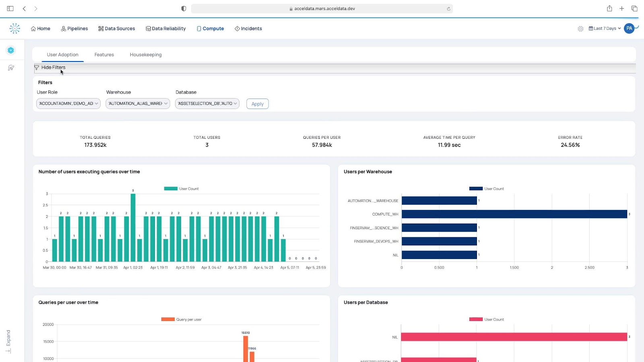Open the User Role dropdown
The width and height of the screenshot is (644, 362).
tap(68, 104)
